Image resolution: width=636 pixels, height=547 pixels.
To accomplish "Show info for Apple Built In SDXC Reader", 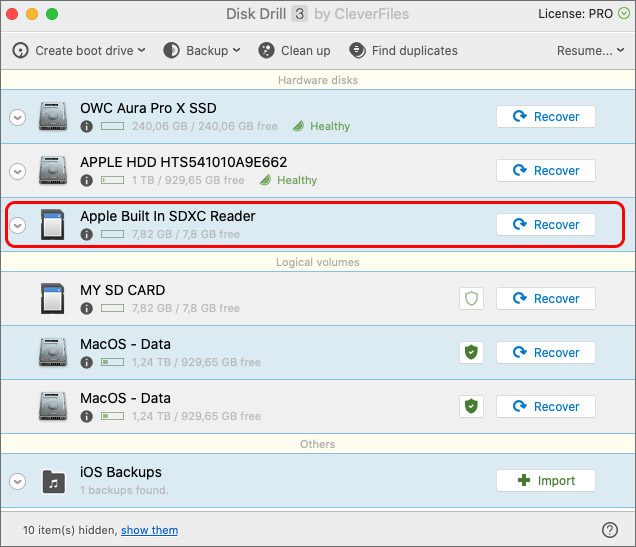I will 86,234.
